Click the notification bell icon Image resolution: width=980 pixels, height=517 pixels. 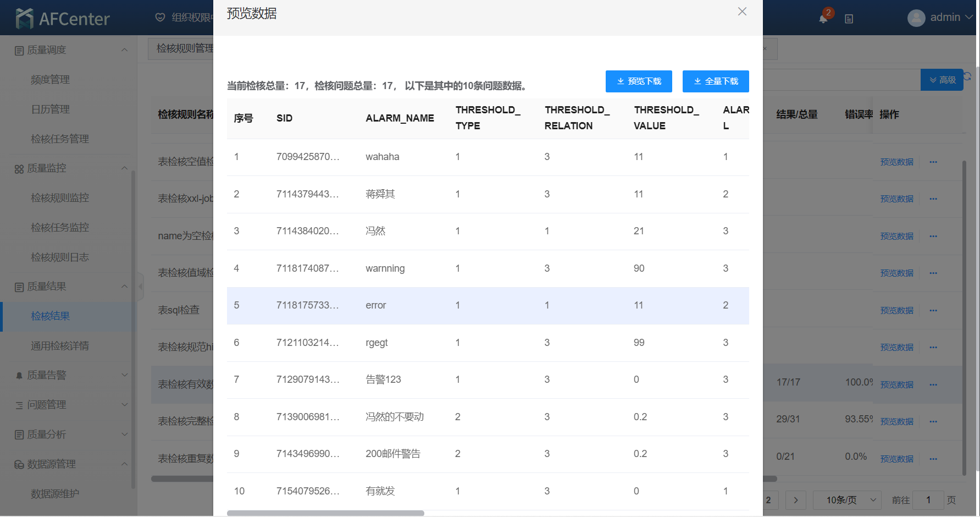[823, 19]
